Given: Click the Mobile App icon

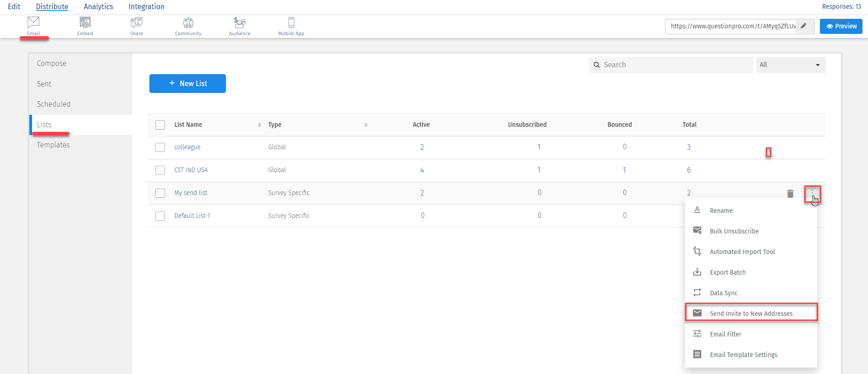Looking at the screenshot, I should (291, 22).
